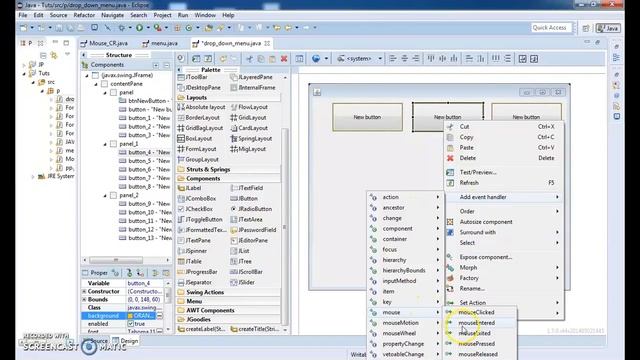
Task: Select the JComboBox palette component
Action: (197, 198)
